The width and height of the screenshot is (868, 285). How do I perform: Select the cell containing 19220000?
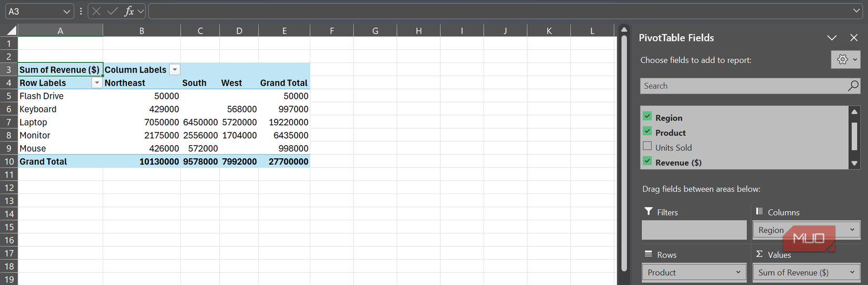click(x=284, y=122)
